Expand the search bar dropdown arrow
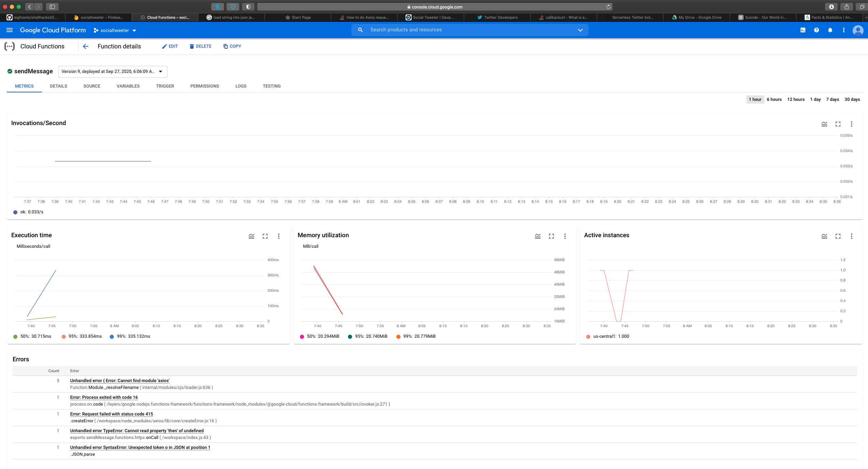This screenshot has height=469, width=868. pyautogui.click(x=580, y=30)
